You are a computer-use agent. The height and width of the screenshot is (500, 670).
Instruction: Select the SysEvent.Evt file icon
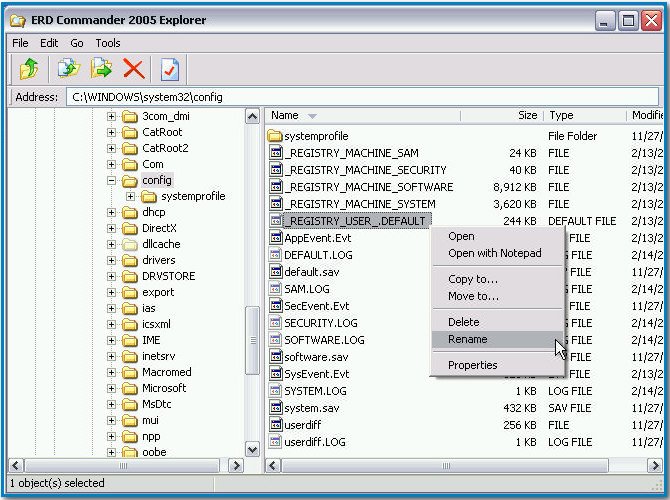click(x=276, y=374)
